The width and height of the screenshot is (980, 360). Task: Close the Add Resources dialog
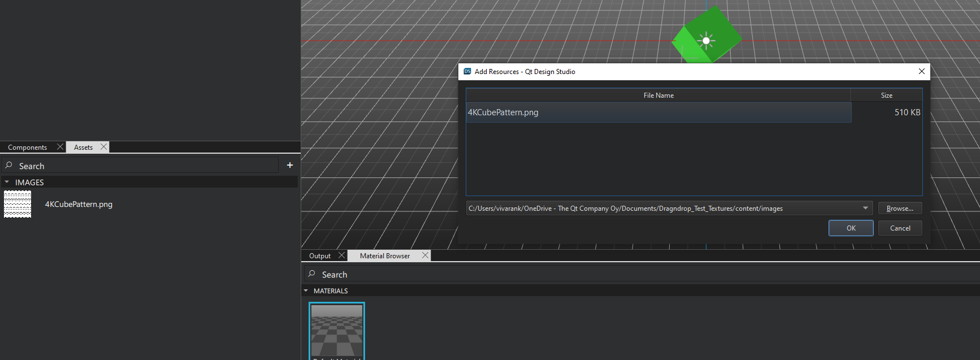click(921, 71)
